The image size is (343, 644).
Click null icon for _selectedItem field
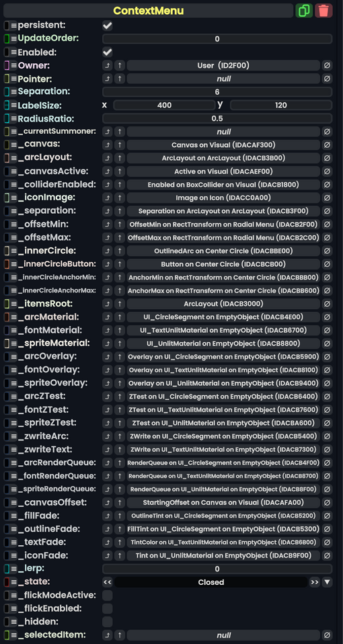click(x=327, y=635)
